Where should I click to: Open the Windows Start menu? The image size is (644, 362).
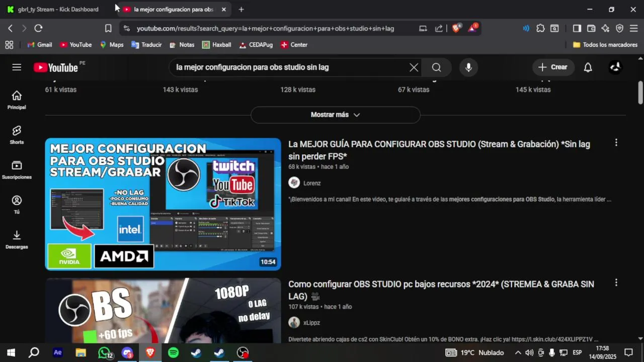[x=11, y=352]
